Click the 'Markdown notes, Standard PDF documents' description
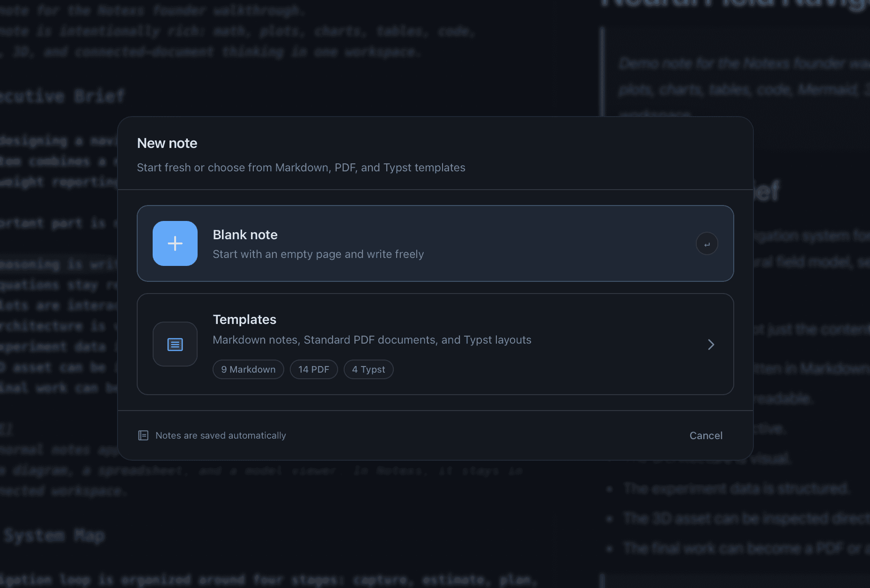The height and width of the screenshot is (588, 870). (x=372, y=340)
